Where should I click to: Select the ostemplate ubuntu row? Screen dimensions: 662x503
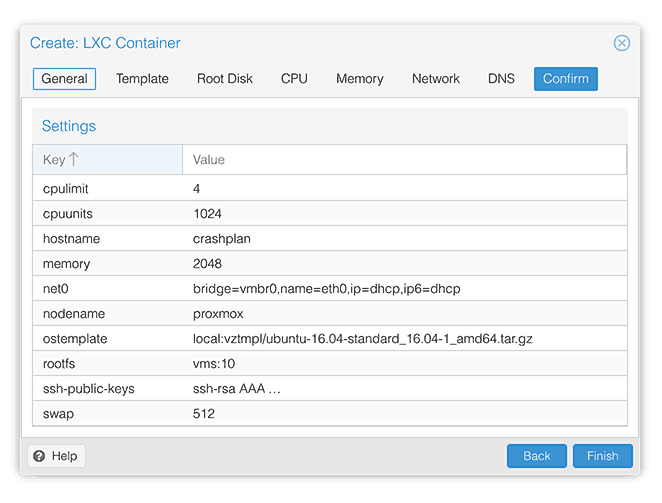point(330,339)
